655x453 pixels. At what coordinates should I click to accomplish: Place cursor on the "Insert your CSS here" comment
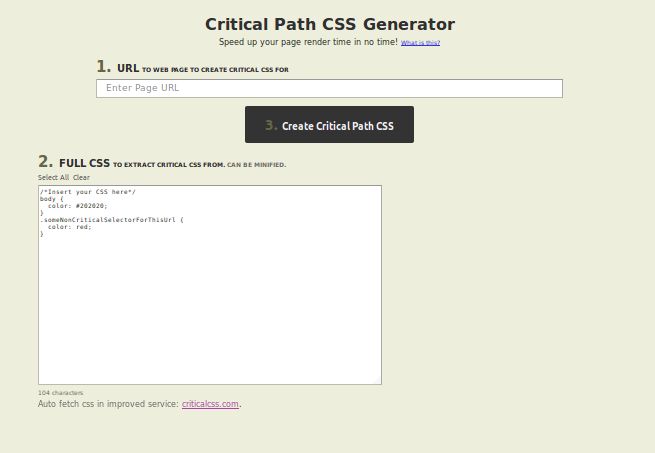click(x=88, y=192)
